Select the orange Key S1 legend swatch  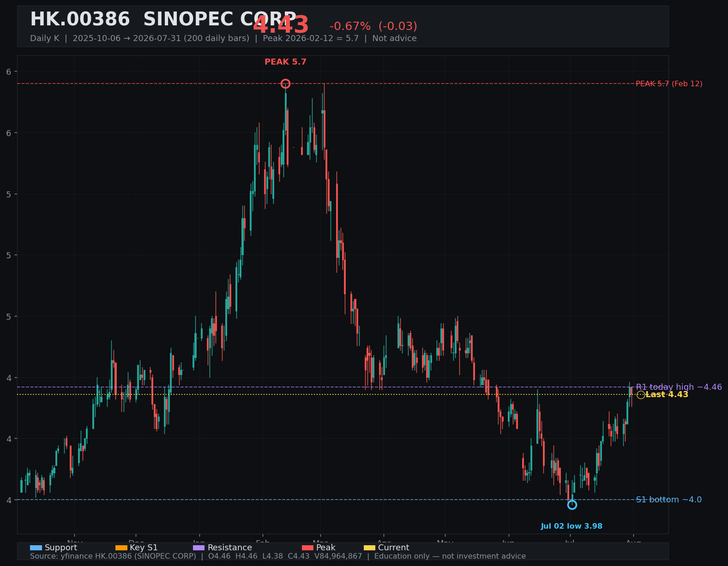[x=121, y=548]
